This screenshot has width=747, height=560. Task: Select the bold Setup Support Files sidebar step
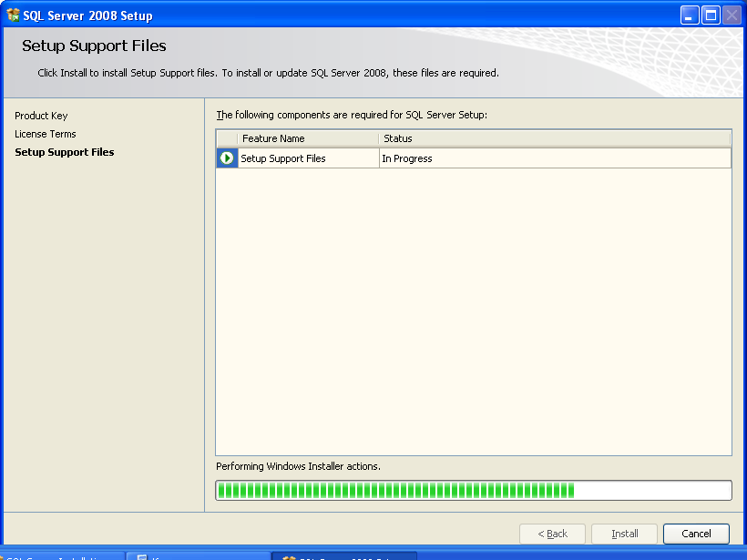[x=65, y=152]
